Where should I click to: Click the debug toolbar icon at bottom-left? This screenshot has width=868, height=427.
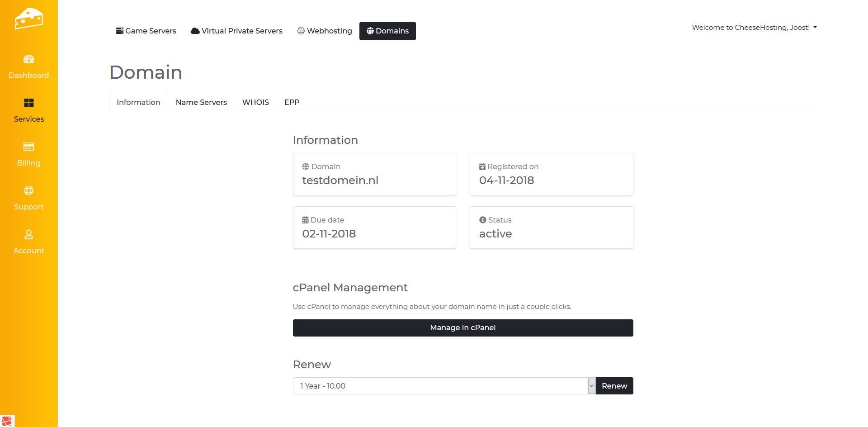[7, 421]
